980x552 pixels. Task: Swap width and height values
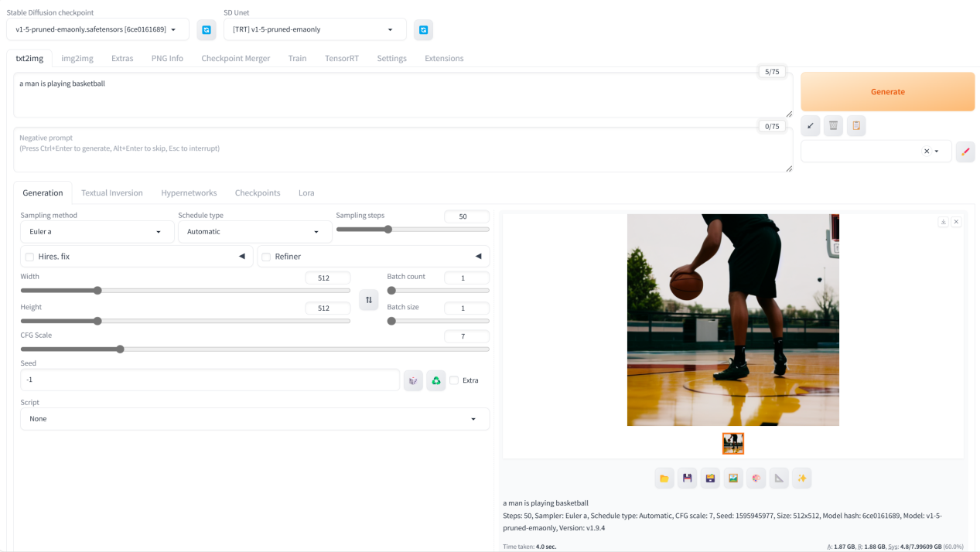369,300
